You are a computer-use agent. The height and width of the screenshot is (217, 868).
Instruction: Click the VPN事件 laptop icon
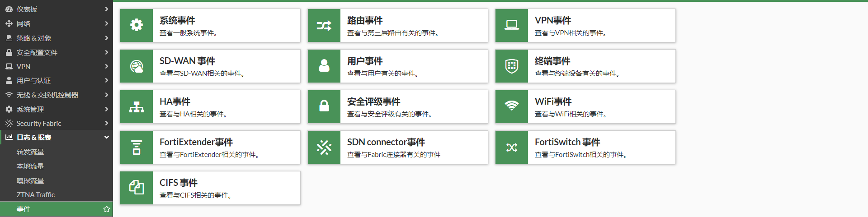pyautogui.click(x=511, y=25)
